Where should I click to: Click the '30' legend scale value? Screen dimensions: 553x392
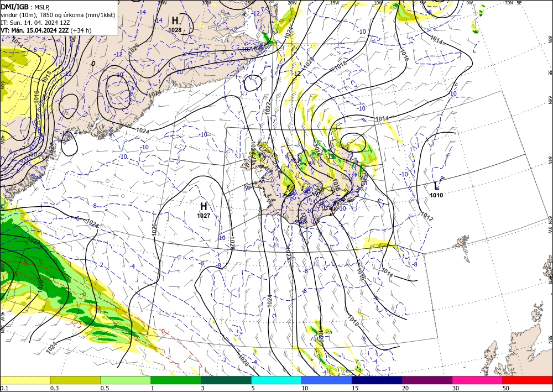455,388
